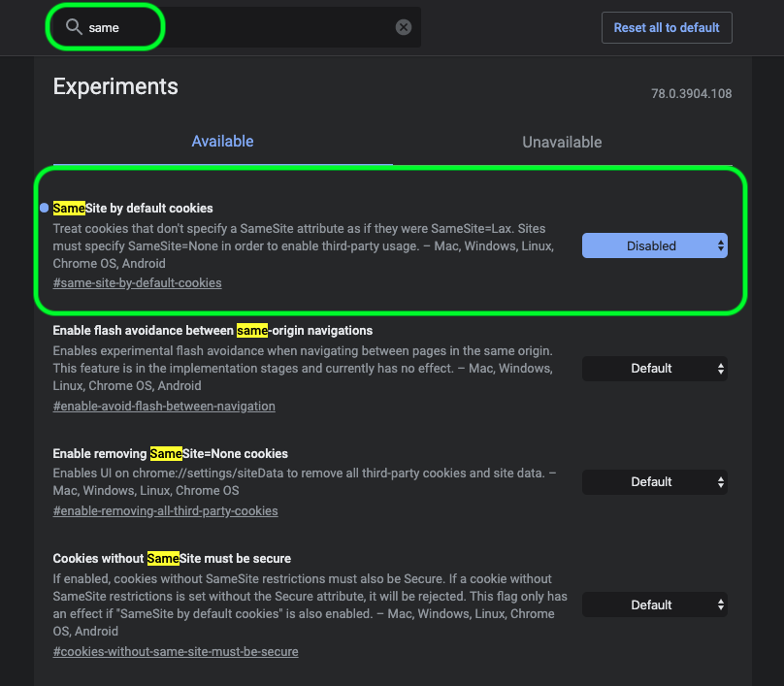Follow the #same-site-by-default-cookies link
The width and height of the screenshot is (784, 686).
point(137,283)
